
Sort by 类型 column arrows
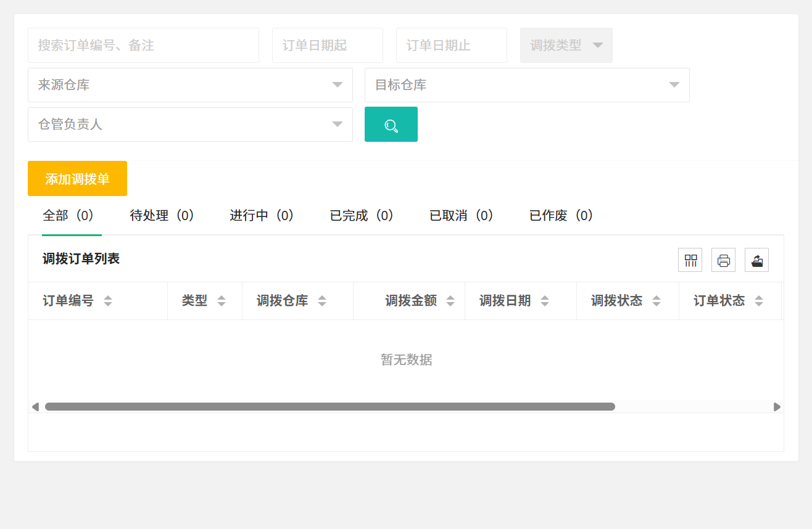pos(222,301)
